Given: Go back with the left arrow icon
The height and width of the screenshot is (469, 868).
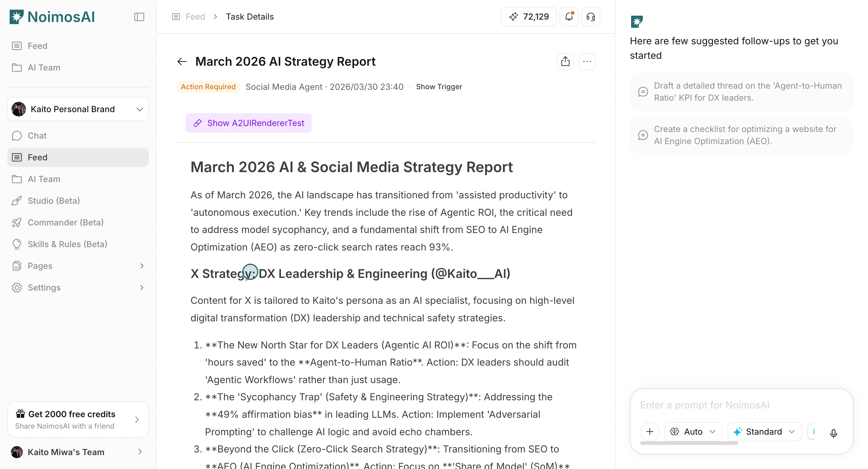Looking at the screenshot, I should 182,61.
